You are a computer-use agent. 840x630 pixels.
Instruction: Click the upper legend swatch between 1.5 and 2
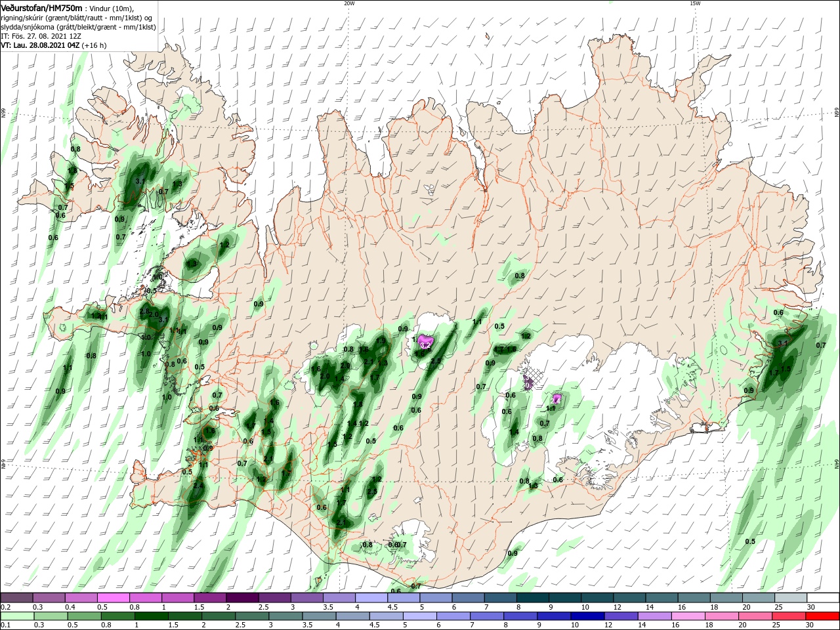(211, 598)
